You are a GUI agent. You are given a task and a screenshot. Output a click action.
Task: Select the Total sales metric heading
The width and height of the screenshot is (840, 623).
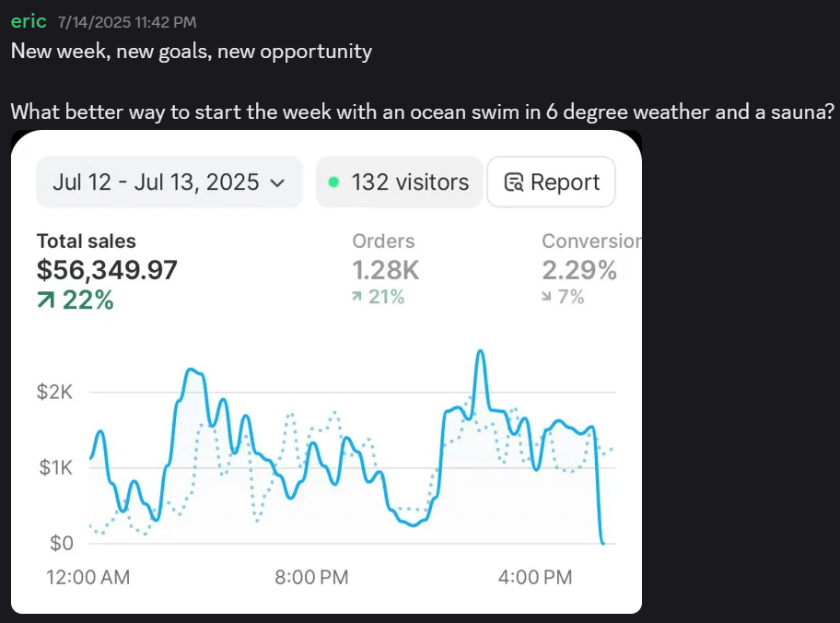(x=86, y=241)
